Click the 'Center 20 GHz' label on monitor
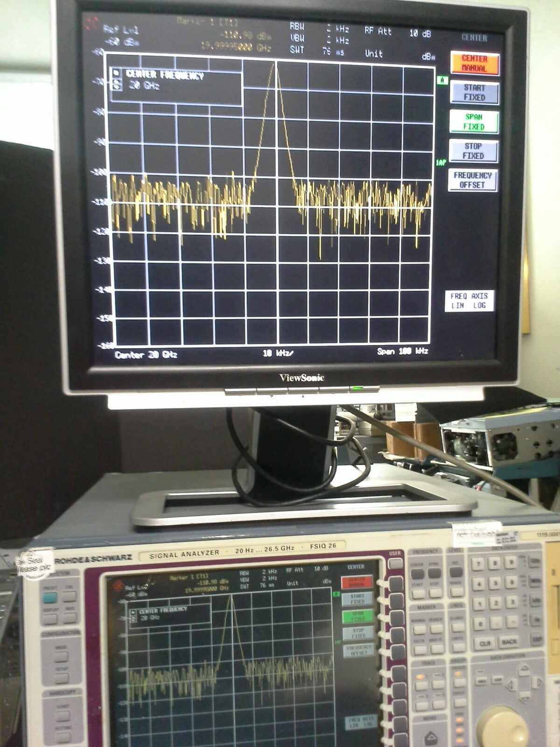560x747 pixels. [x=146, y=355]
